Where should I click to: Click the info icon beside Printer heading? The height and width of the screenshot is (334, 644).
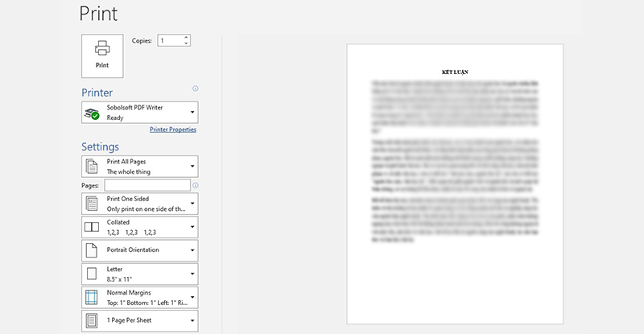(x=196, y=89)
